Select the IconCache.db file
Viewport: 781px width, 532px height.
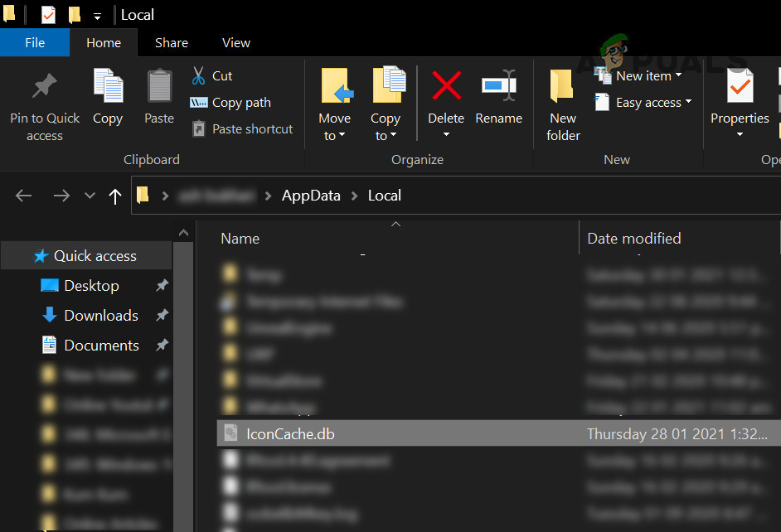pyautogui.click(x=498, y=433)
